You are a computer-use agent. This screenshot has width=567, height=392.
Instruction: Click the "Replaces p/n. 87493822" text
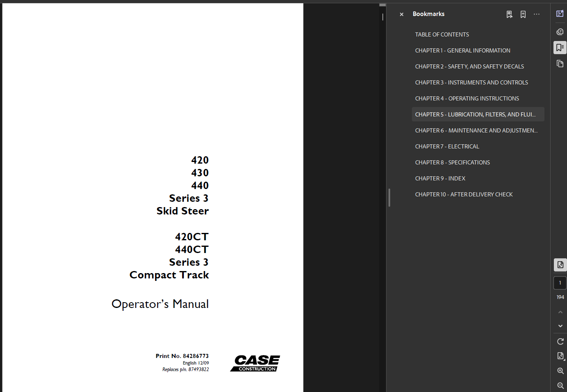pos(185,369)
